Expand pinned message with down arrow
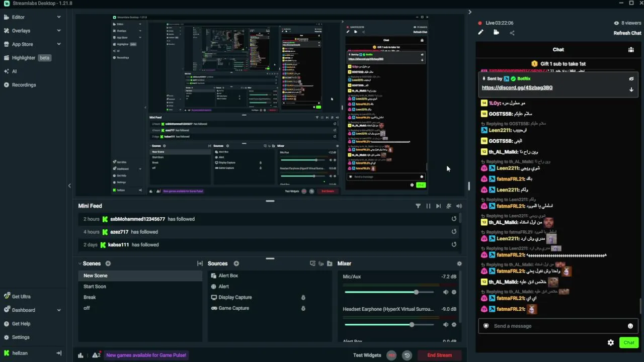644x362 pixels. point(631,89)
